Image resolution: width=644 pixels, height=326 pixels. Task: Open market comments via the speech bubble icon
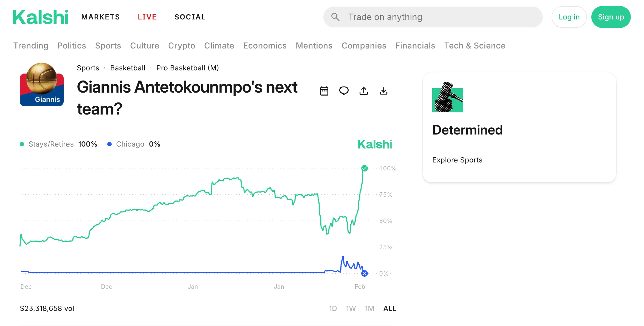click(x=344, y=91)
